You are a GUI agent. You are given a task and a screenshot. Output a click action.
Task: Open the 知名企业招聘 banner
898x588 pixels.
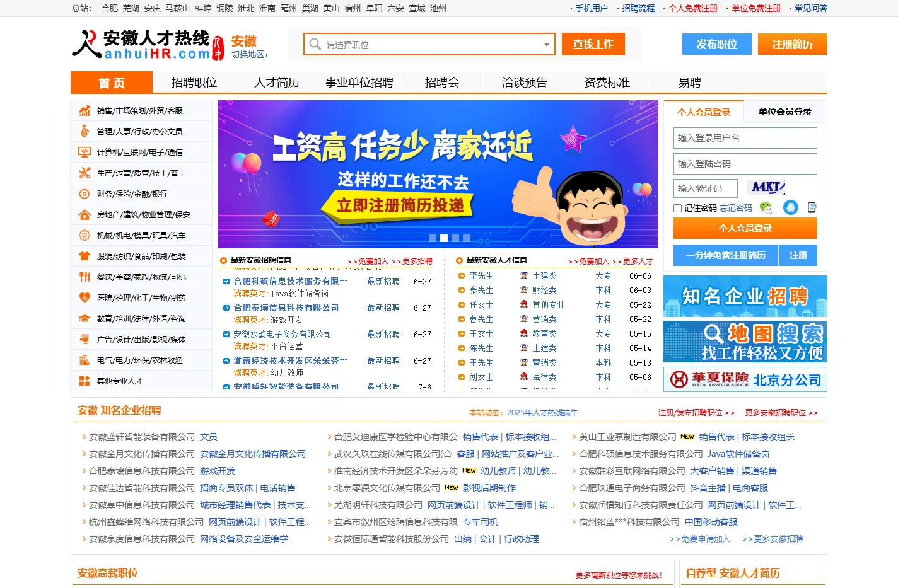pyautogui.click(x=745, y=296)
